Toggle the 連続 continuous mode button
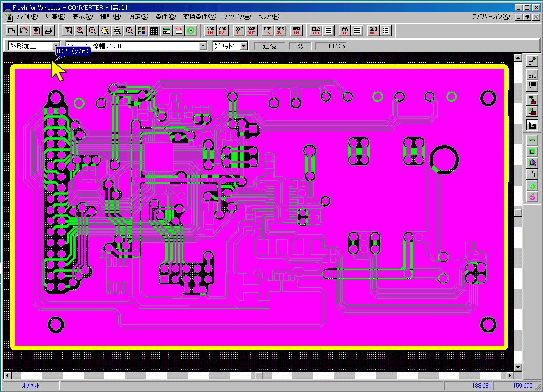Screen dimensions: 543x392 [269, 46]
